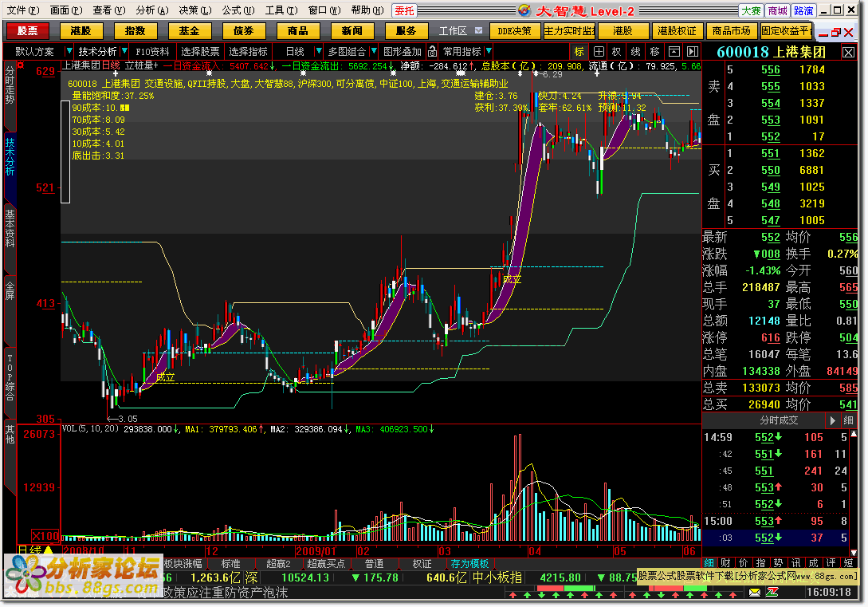This screenshot has width=868, height=607.
Task: Open the mail envelope icon in status bar
Action: (x=755, y=593)
